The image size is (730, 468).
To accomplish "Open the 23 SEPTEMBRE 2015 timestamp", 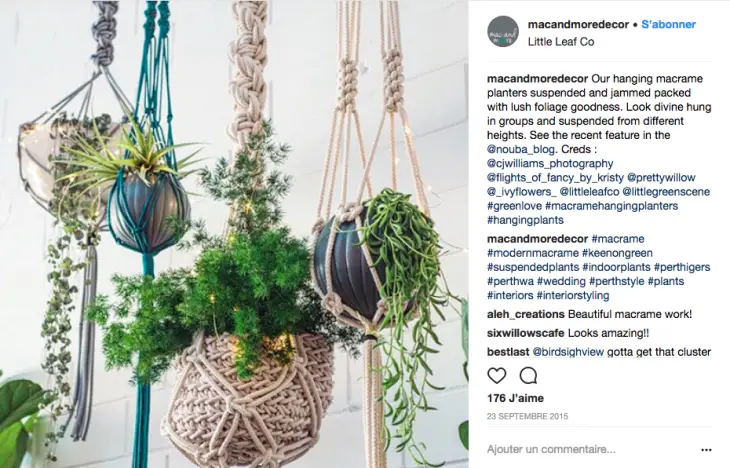I will (527, 416).
